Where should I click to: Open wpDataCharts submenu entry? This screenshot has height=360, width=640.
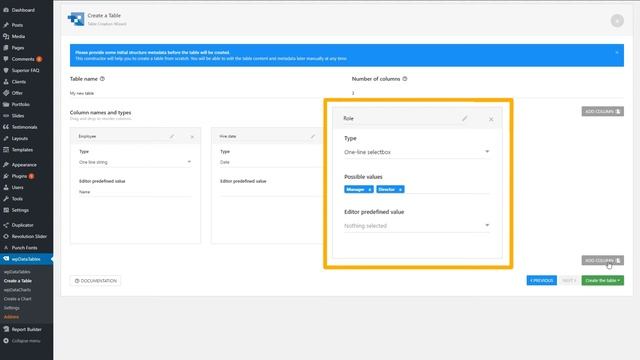tap(17, 290)
